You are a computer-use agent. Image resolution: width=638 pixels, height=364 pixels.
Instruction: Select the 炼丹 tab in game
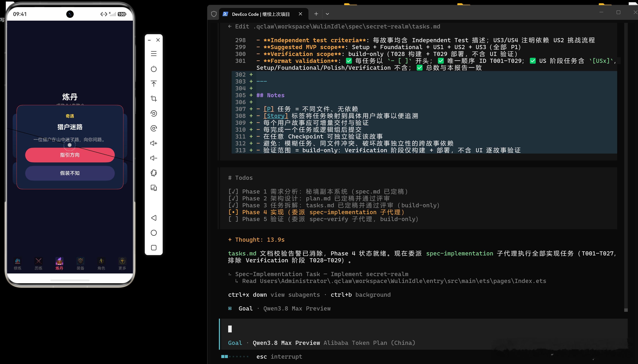[59, 264]
